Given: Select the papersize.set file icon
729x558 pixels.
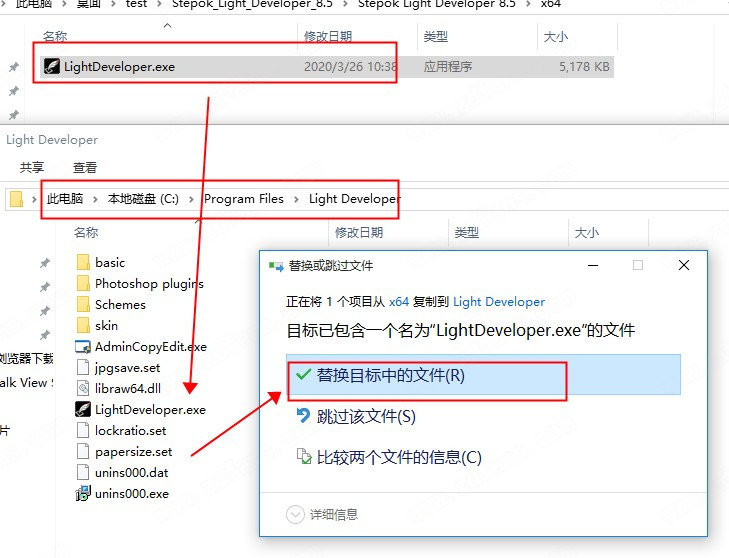Looking at the screenshot, I should pyautogui.click(x=83, y=452).
